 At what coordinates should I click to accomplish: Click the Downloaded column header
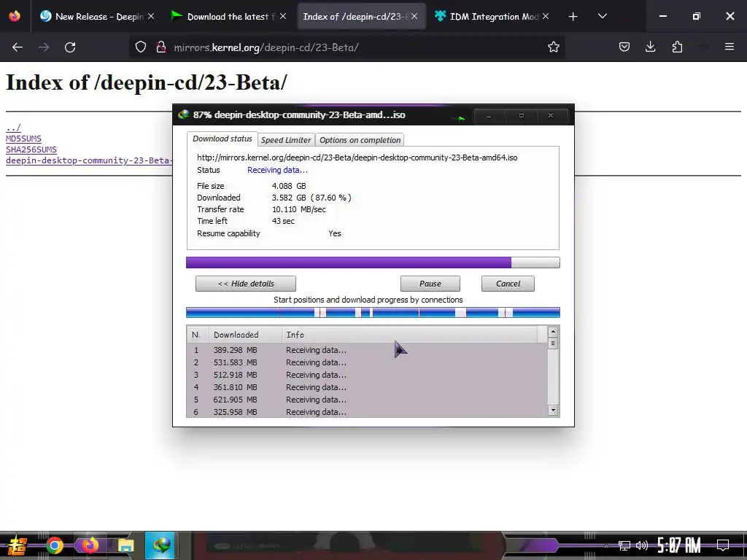coord(245,335)
